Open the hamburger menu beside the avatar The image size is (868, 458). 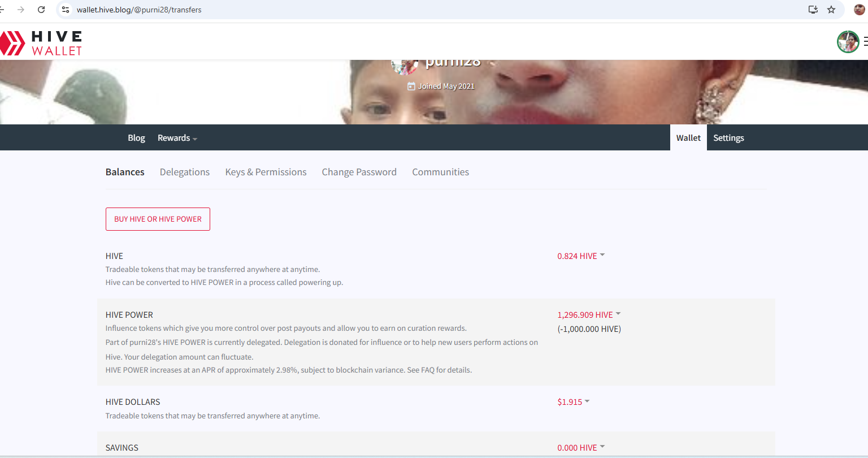[x=865, y=42]
